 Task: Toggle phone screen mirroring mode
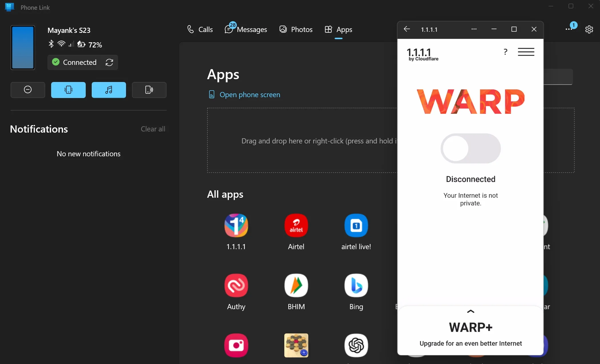point(149,90)
